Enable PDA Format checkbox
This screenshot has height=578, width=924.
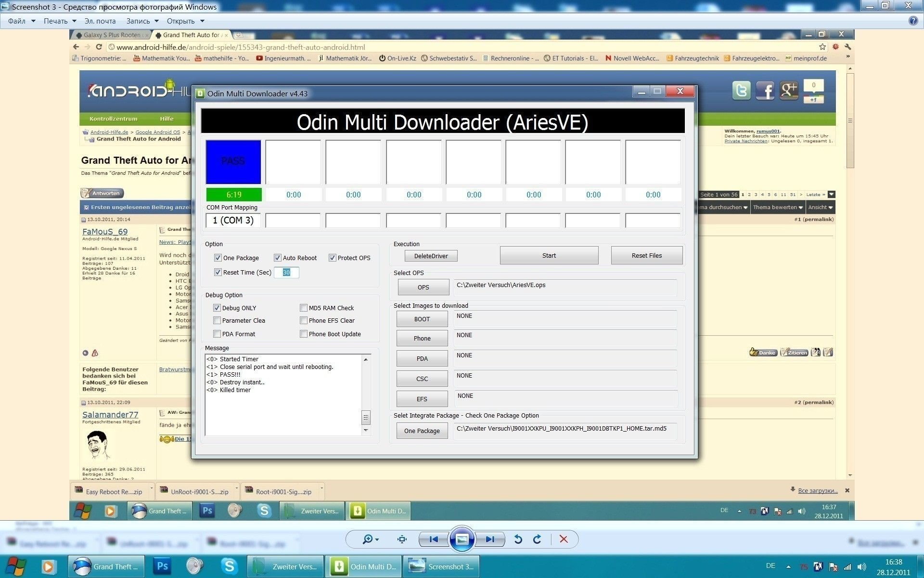[217, 334]
